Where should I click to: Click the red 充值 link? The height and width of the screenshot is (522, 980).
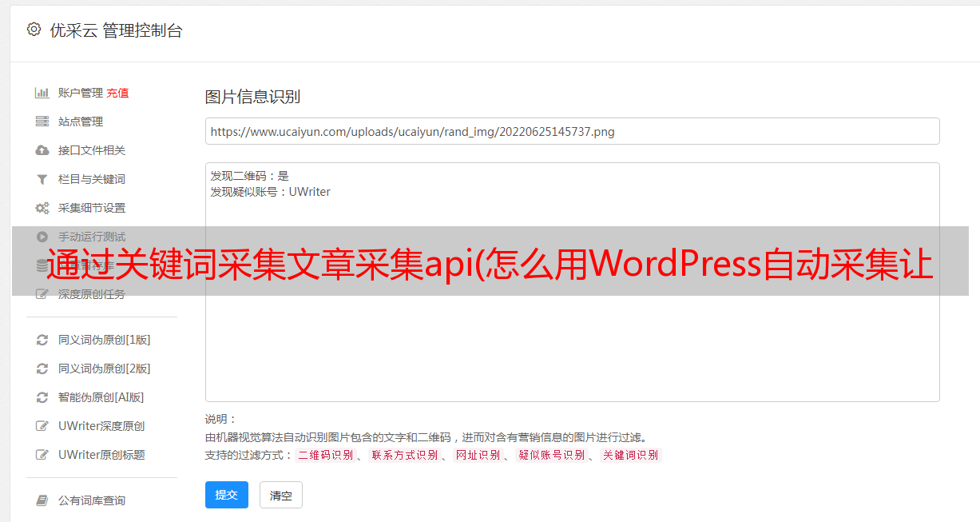[x=117, y=93]
